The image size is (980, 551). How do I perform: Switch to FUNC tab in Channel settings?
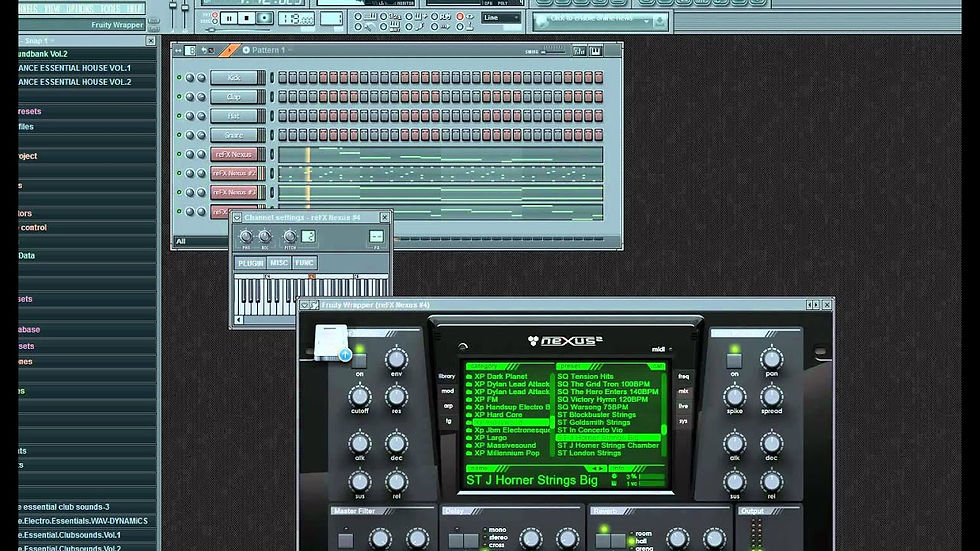tap(304, 263)
